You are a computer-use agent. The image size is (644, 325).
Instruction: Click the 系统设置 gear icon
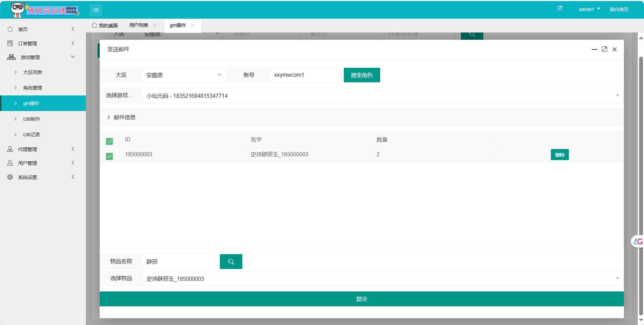10,177
